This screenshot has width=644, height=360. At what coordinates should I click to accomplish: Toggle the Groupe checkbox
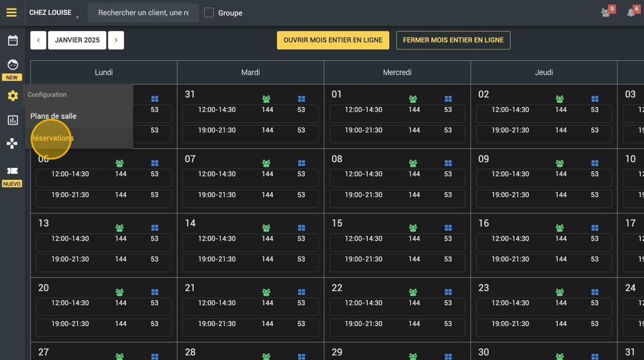(x=209, y=13)
